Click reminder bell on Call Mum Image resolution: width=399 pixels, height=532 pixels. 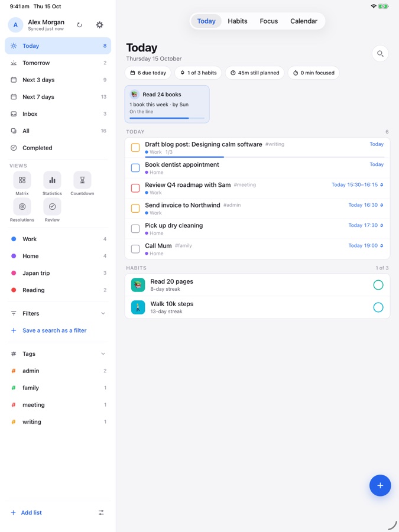382,246
